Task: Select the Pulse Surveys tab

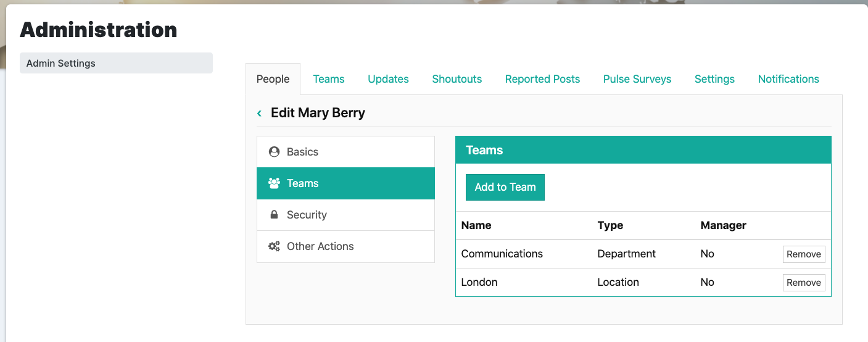Action: tap(637, 79)
